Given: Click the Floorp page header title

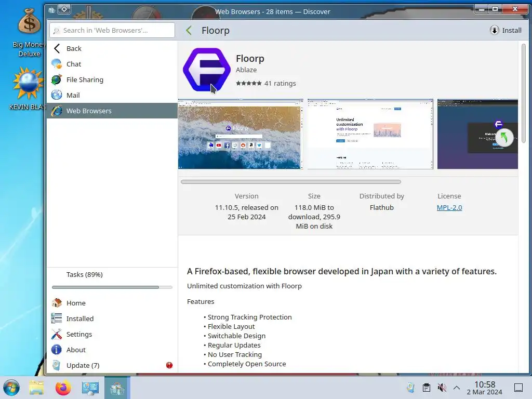Looking at the screenshot, I should [216, 30].
